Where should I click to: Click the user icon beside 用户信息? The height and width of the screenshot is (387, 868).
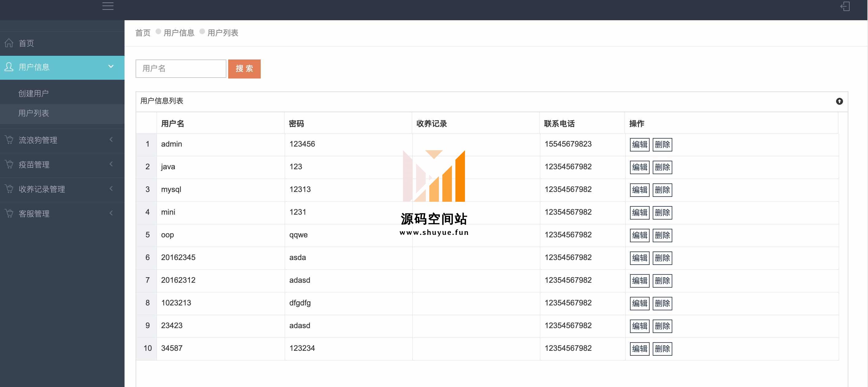click(9, 67)
